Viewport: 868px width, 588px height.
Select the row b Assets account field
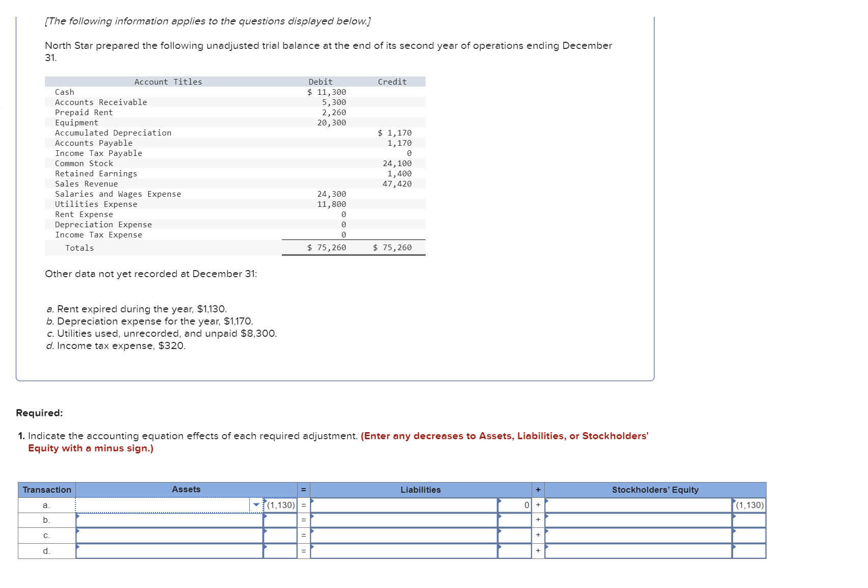pyautogui.click(x=169, y=520)
